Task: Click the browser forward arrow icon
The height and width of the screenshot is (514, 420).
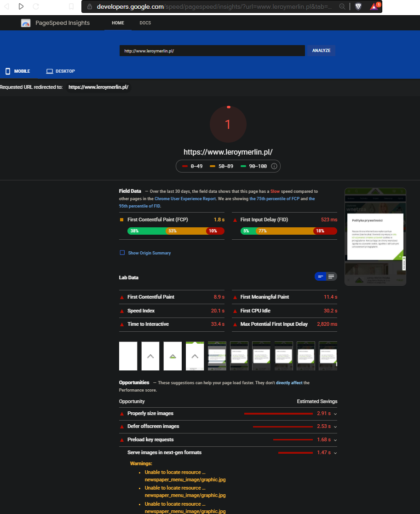Action: (x=21, y=6)
